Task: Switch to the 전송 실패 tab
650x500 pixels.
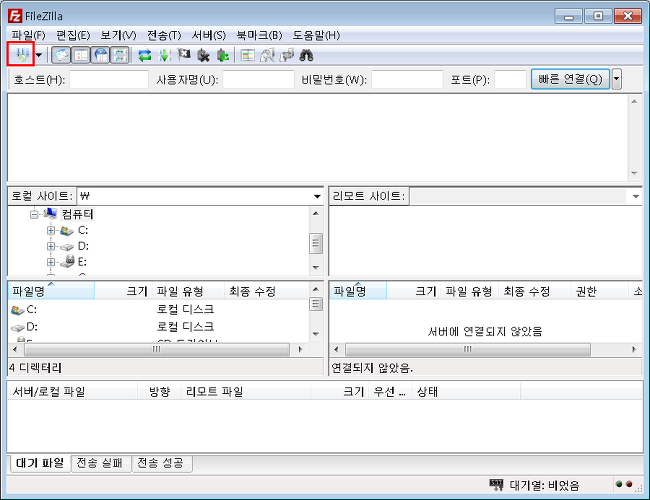Action: pos(100,463)
